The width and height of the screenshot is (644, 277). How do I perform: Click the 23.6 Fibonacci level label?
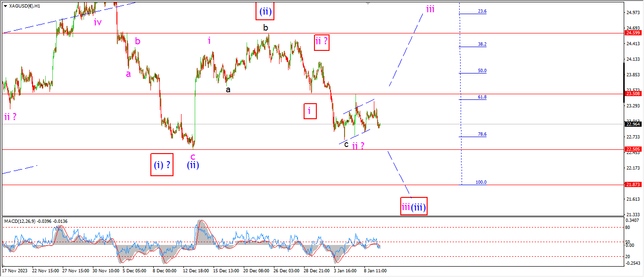pyautogui.click(x=482, y=11)
